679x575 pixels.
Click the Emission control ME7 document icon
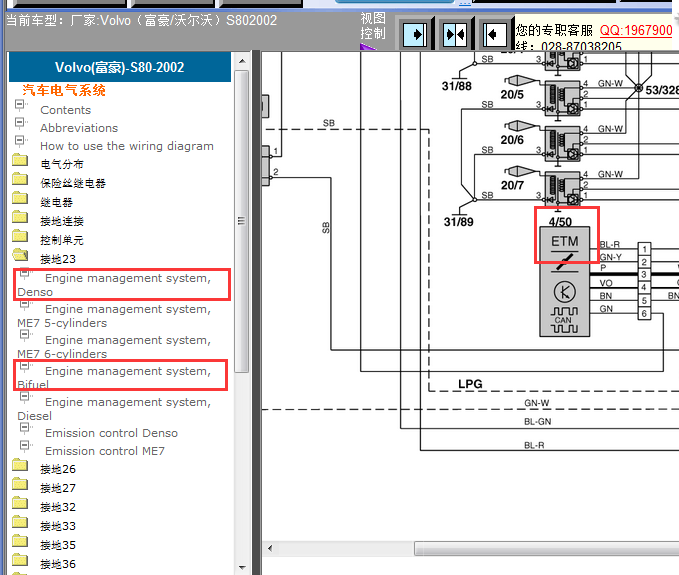(25, 446)
